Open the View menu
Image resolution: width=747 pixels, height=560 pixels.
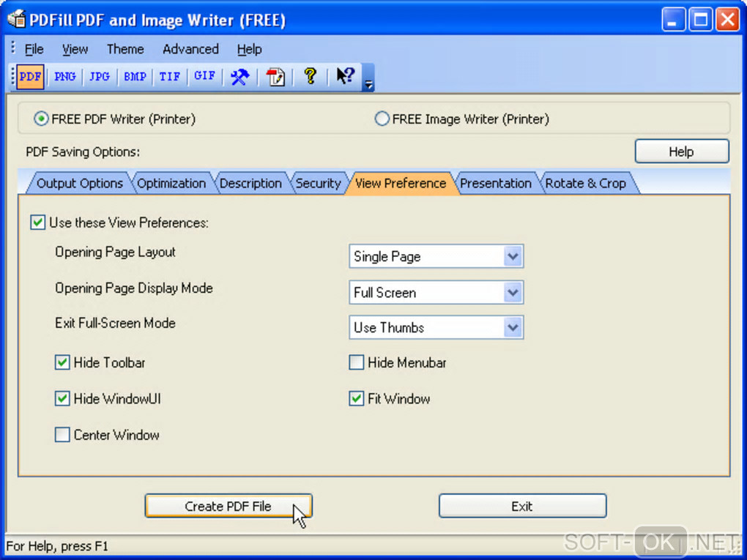[x=75, y=49]
